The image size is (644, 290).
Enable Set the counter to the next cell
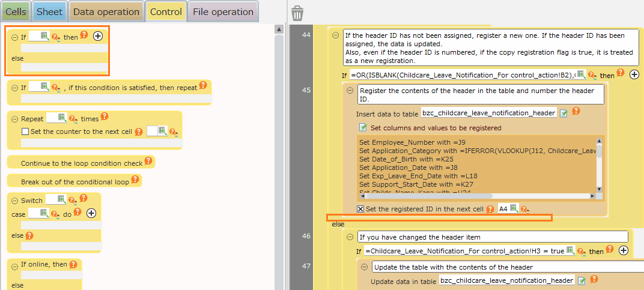(x=25, y=131)
